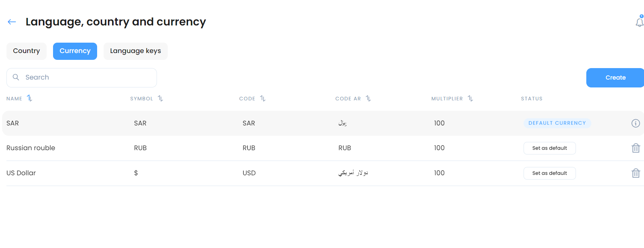The height and width of the screenshot is (248, 644).
Task: Click the Create button
Action: pos(615,78)
